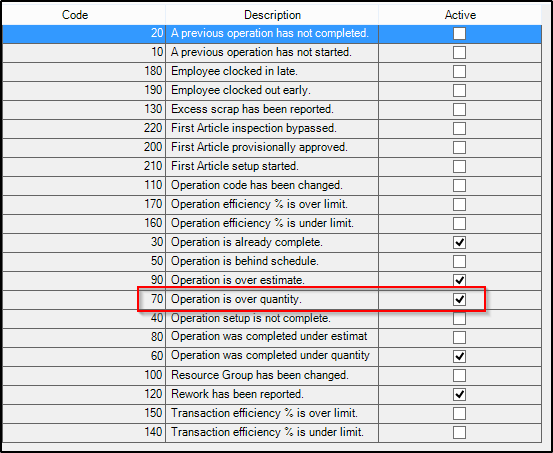Check Active for Transaction efficiency % over limit
The width and height of the screenshot is (553, 453).
(459, 413)
